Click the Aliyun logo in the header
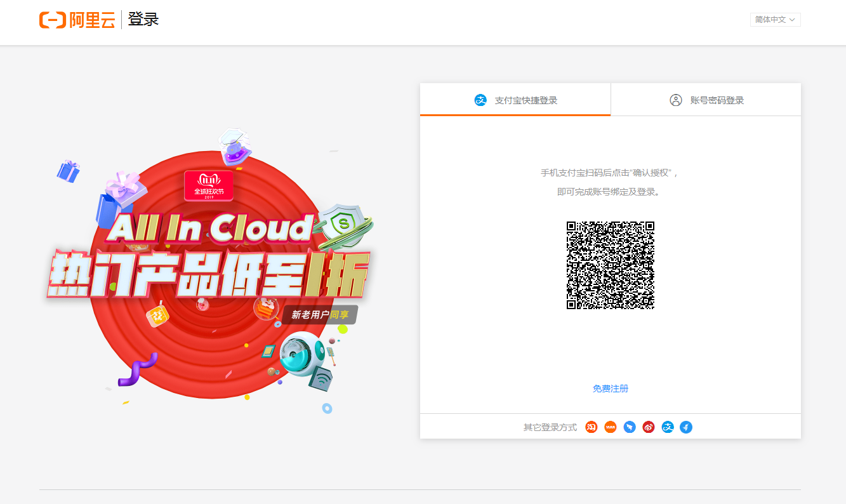The height and width of the screenshot is (504, 846). pos(77,20)
